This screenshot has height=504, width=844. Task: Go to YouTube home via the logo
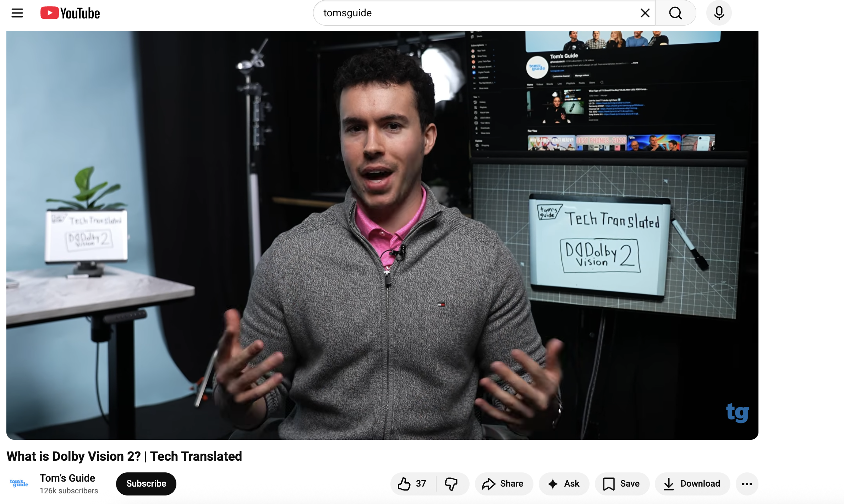tap(70, 13)
